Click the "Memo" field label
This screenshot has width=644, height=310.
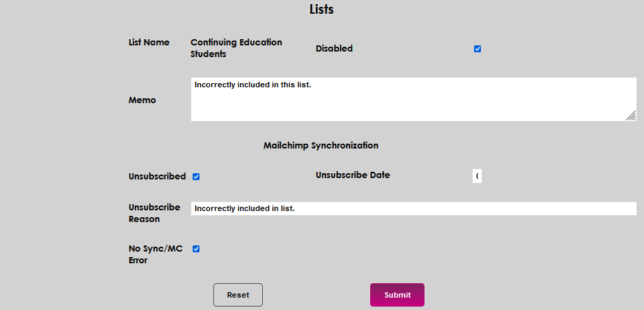(142, 100)
